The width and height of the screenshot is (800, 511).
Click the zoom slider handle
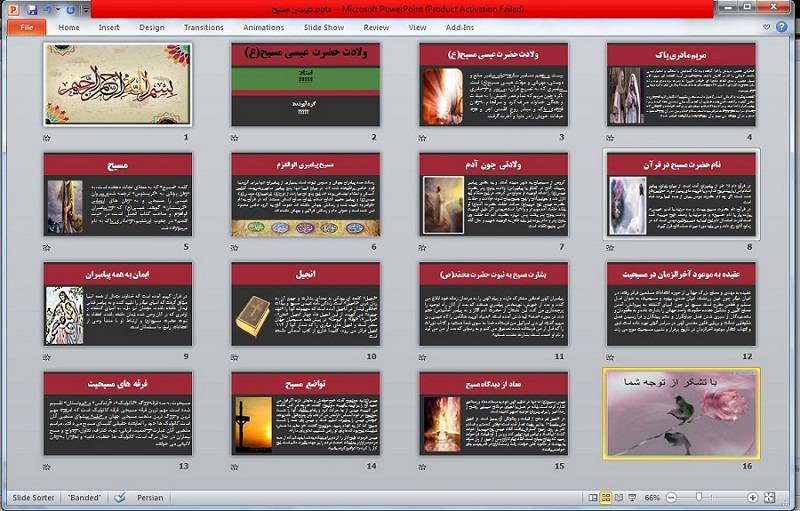699,497
